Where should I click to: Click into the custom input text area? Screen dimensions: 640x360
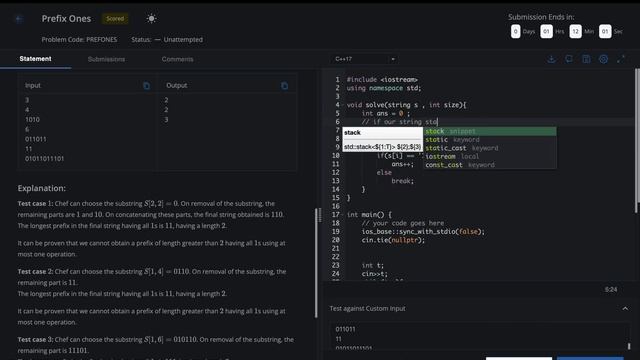tap(478, 337)
